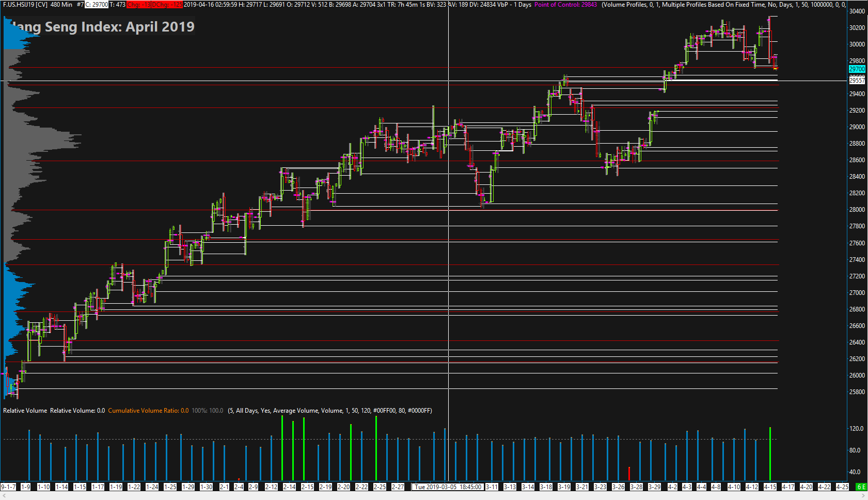Click the '1-30' date label on the time axis
This screenshot has height=500, width=868.
[207, 487]
